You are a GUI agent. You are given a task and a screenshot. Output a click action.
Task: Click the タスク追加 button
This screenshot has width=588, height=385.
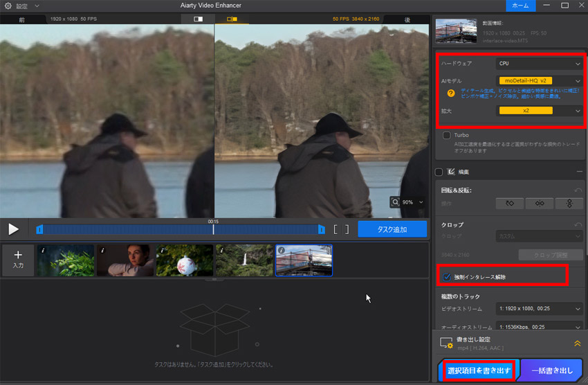(x=392, y=229)
